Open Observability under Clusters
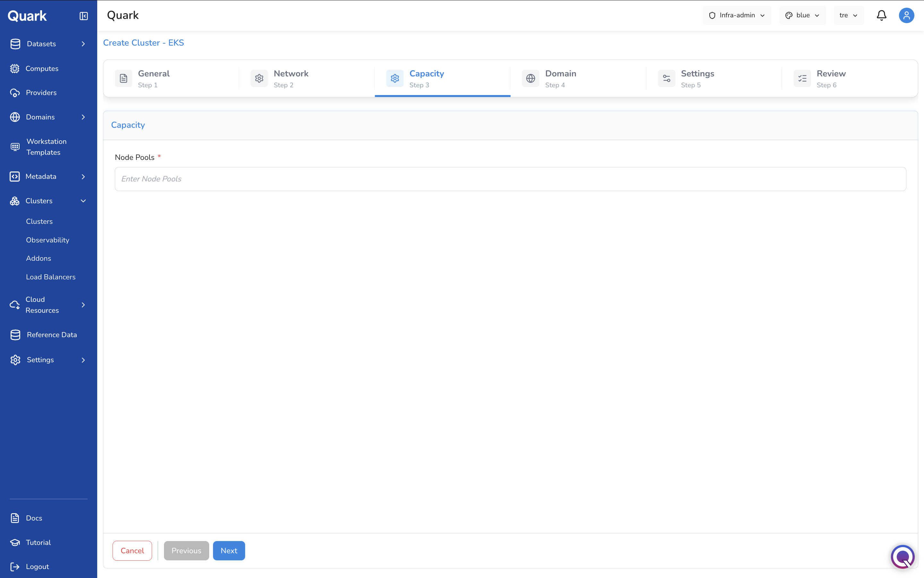924x578 pixels. (48, 240)
